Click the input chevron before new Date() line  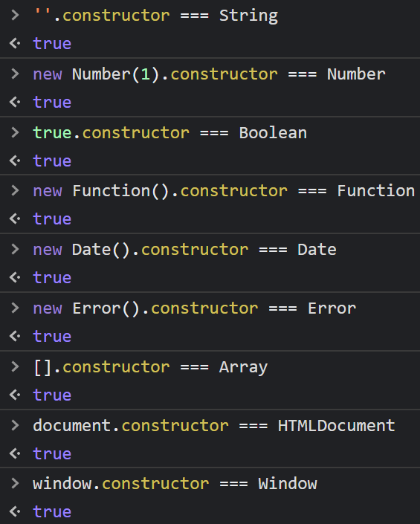tap(15, 249)
